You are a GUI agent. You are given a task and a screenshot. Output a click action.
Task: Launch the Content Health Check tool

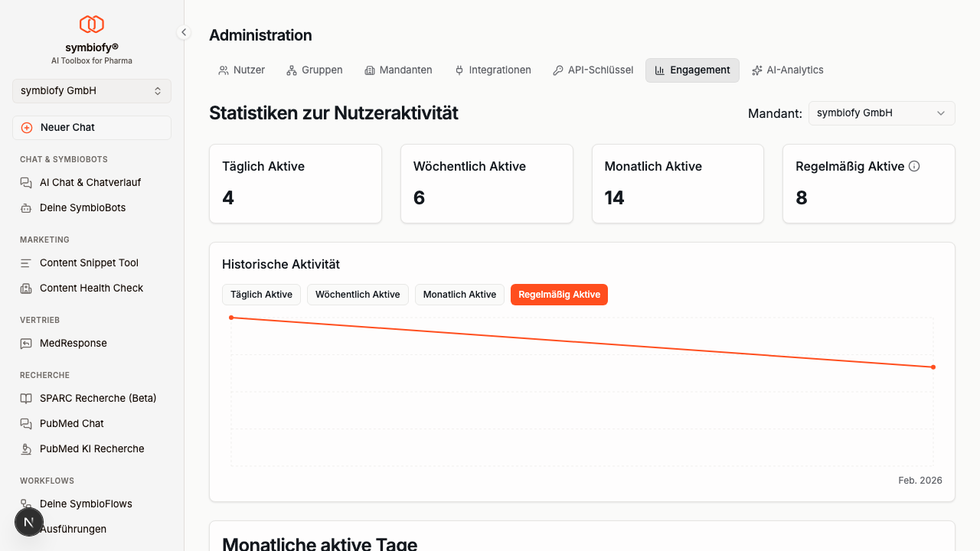pos(91,288)
